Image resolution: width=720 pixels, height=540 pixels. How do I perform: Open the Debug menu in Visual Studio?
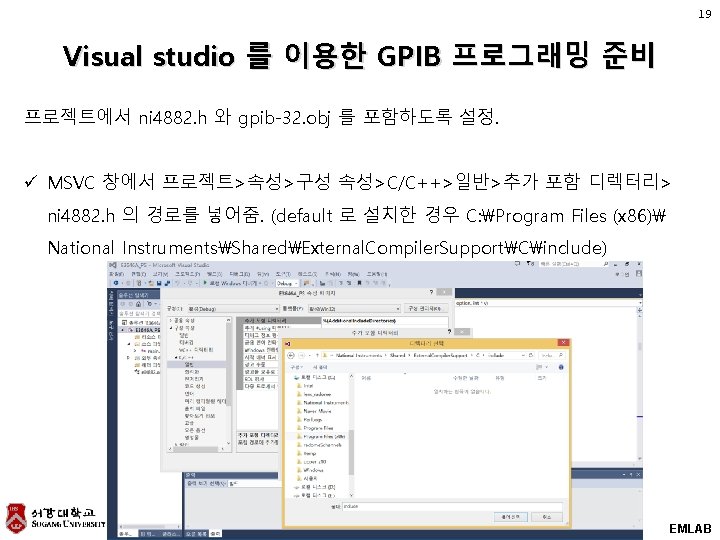(x=240, y=274)
